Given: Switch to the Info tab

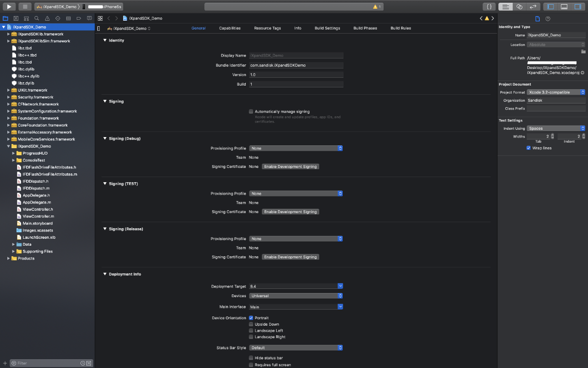Looking at the screenshot, I should click(x=298, y=28).
